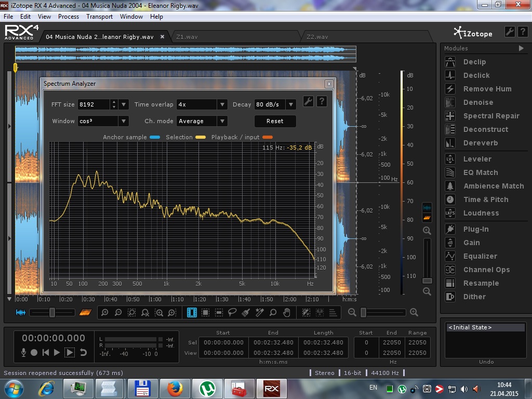Image resolution: width=532 pixels, height=399 pixels.
Task: Open the Equalizer module
Action: click(480, 256)
